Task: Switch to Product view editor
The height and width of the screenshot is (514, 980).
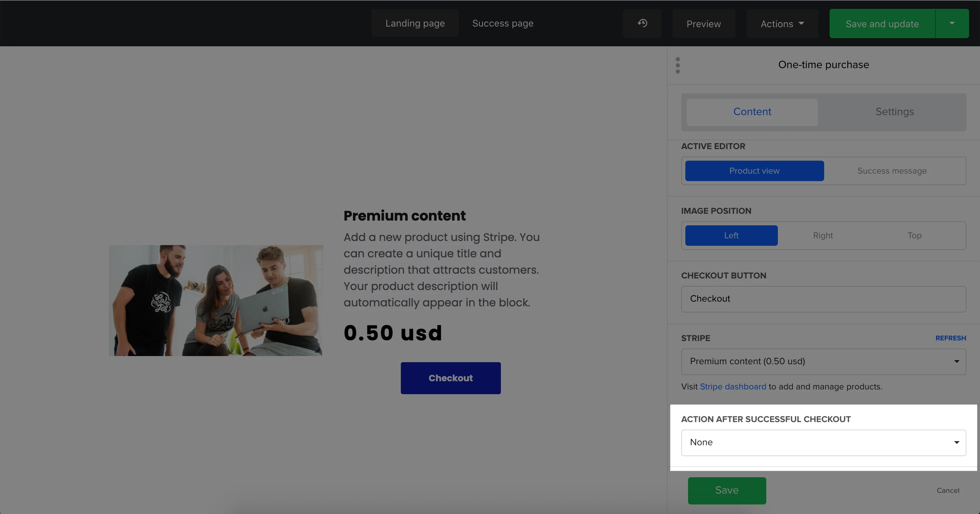Action: (x=754, y=171)
